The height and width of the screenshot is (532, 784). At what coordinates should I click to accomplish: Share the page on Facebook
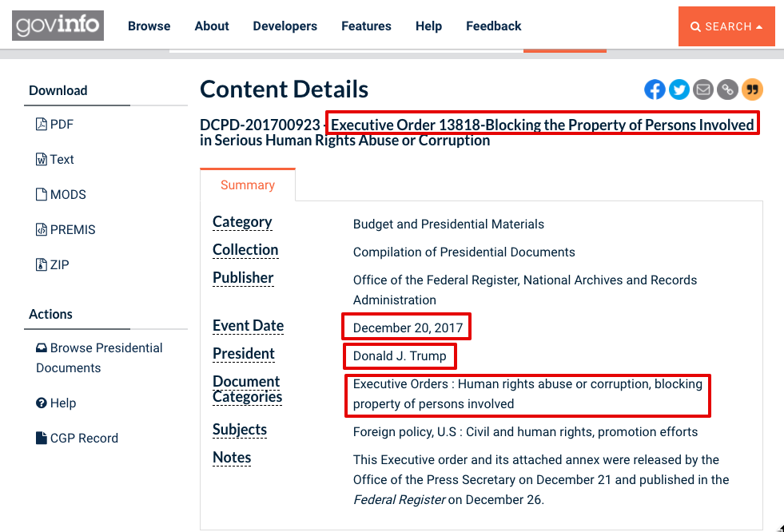655,90
